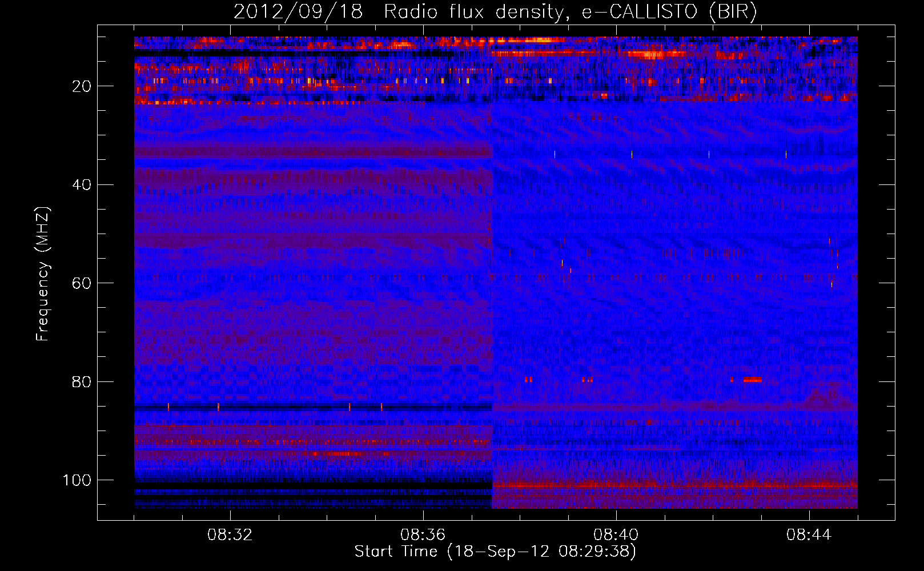The image size is (924, 571).
Task: Click the "100" frequency tick label
Action: tap(77, 480)
